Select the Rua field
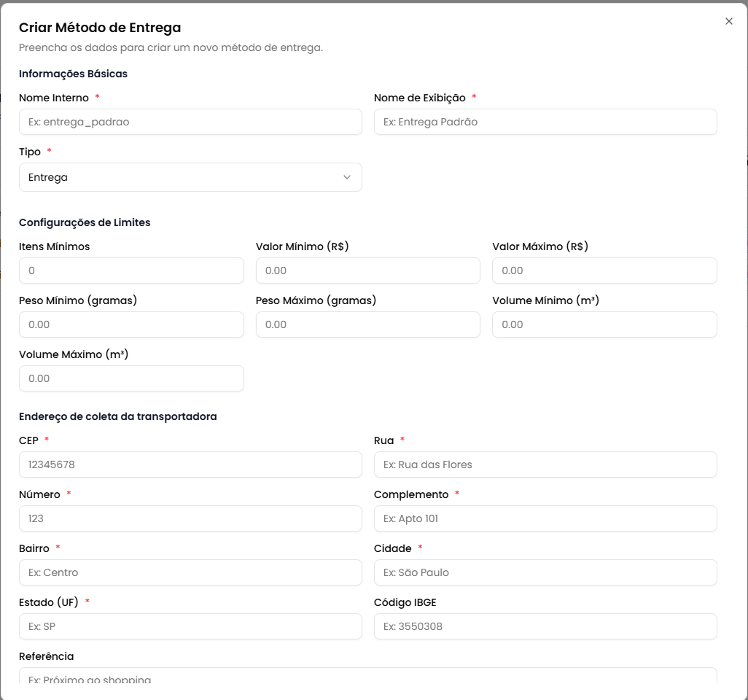The width and height of the screenshot is (748, 700). point(545,464)
